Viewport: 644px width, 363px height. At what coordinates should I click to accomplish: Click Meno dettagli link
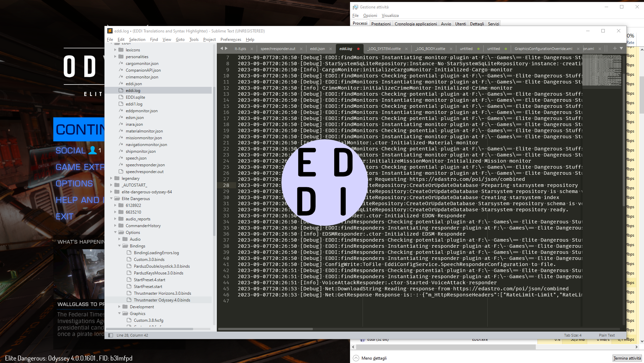tap(374, 358)
